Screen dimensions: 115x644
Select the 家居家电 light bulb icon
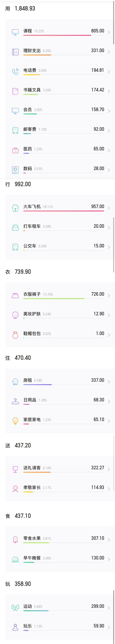click(15, 421)
